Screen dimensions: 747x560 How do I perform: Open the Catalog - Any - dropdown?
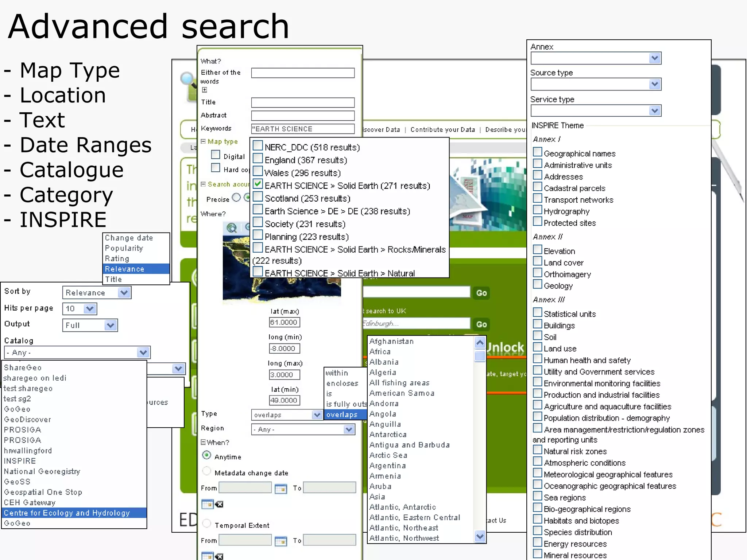click(x=77, y=353)
